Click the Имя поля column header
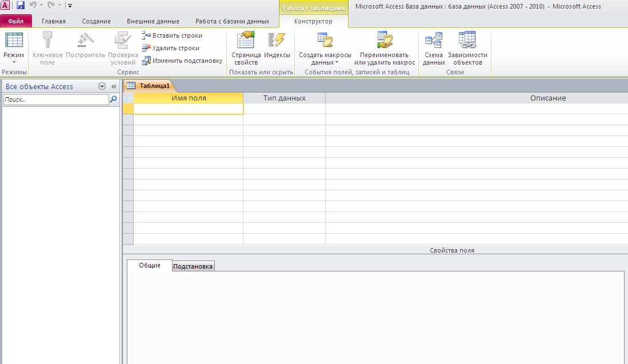The height and width of the screenshot is (364, 628). pyautogui.click(x=188, y=98)
